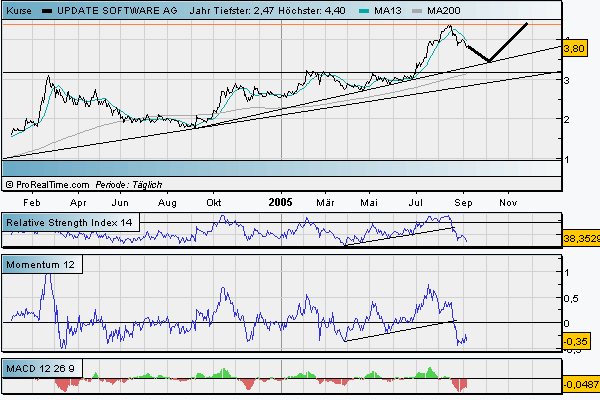Click the Jun month label

(120, 202)
